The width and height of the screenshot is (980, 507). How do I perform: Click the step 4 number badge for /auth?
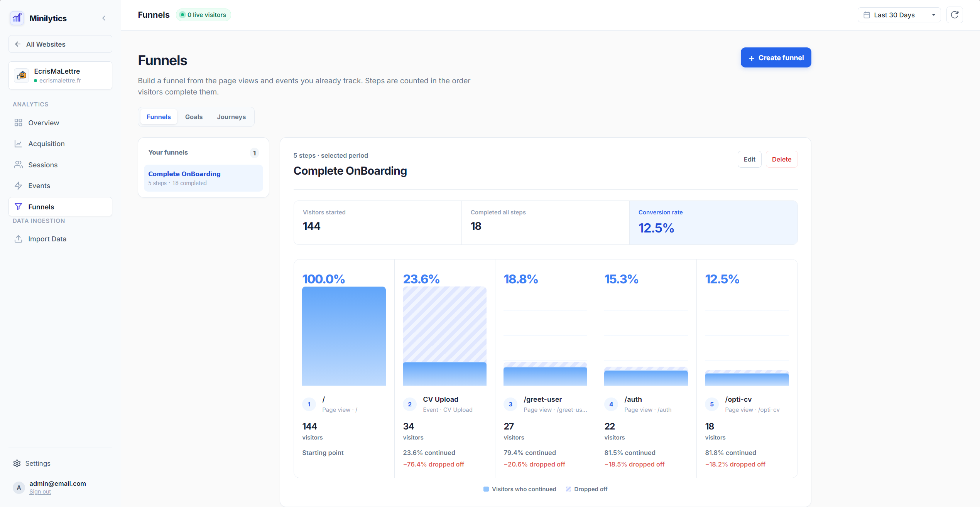tap(611, 404)
